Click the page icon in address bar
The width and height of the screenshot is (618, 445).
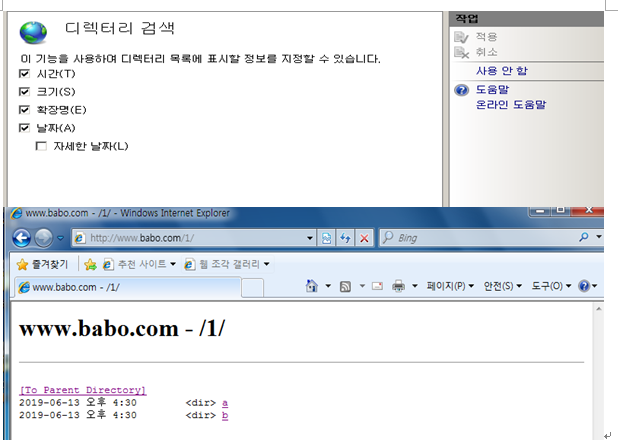coord(80,238)
